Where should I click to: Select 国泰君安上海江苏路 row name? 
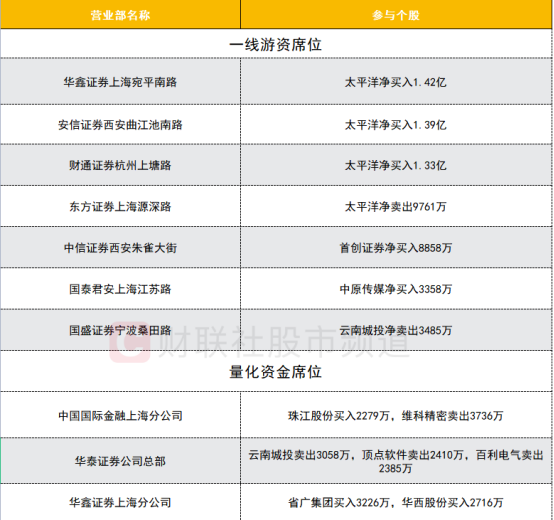[120, 289]
